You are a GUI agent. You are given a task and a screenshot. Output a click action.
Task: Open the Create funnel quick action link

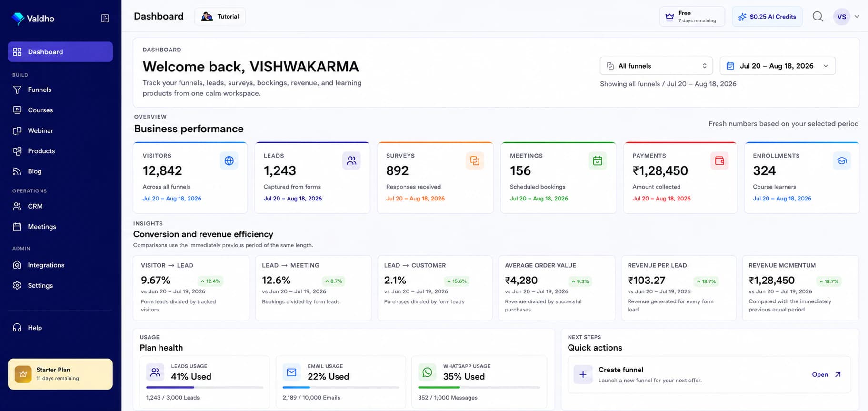[826, 375]
